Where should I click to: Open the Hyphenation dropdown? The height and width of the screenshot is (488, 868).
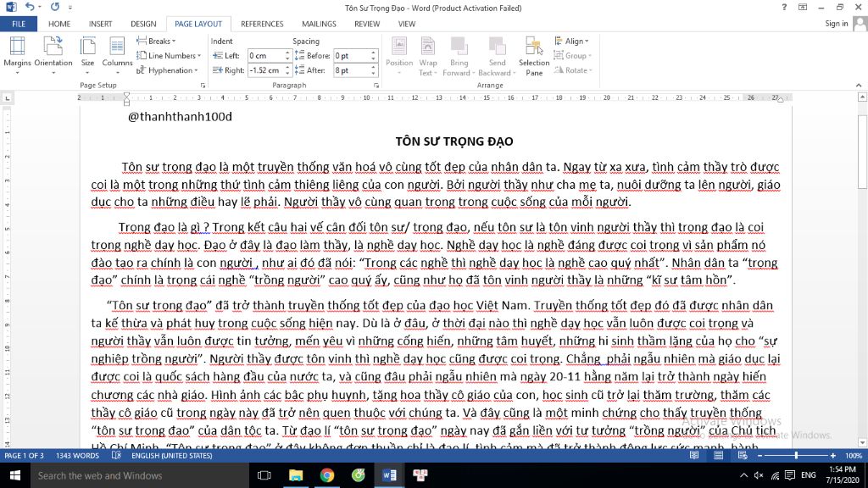[x=167, y=70]
